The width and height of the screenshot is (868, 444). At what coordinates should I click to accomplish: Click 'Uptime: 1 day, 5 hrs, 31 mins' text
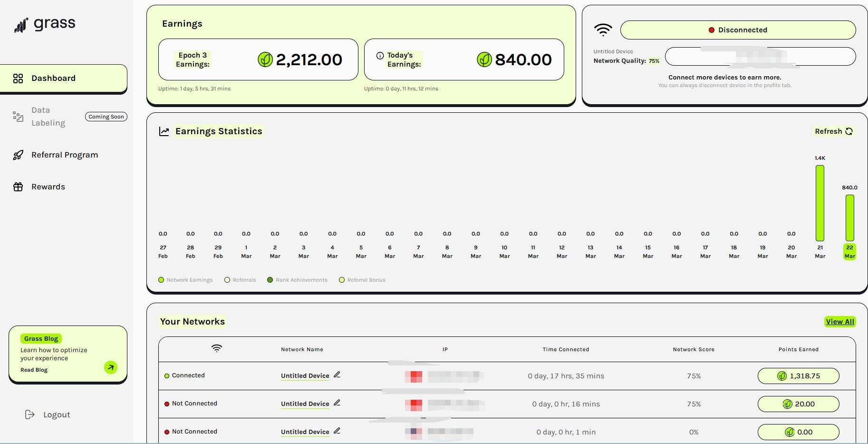[x=194, y=89]
